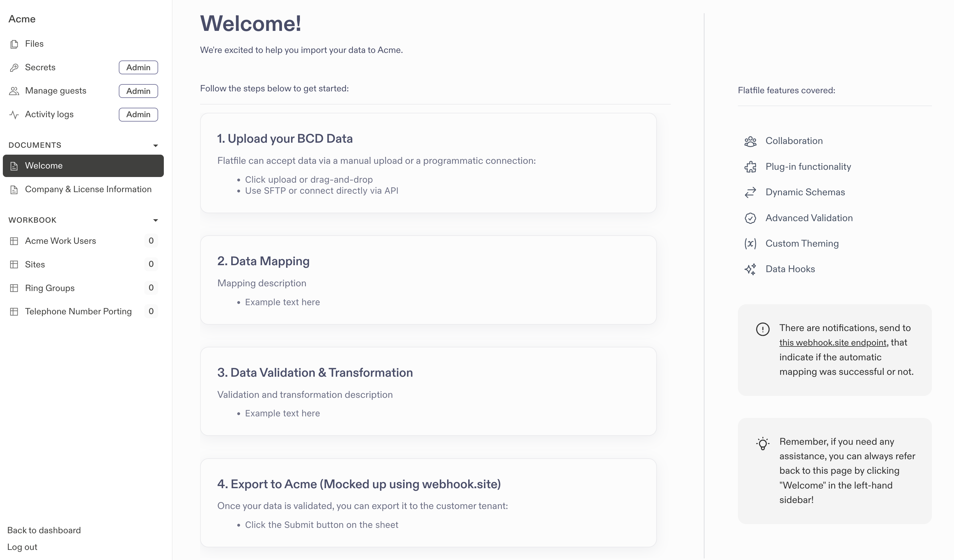The height and width of the screenshot is (560, 954).
Task: Go to Manage guests
Action: 83,91
